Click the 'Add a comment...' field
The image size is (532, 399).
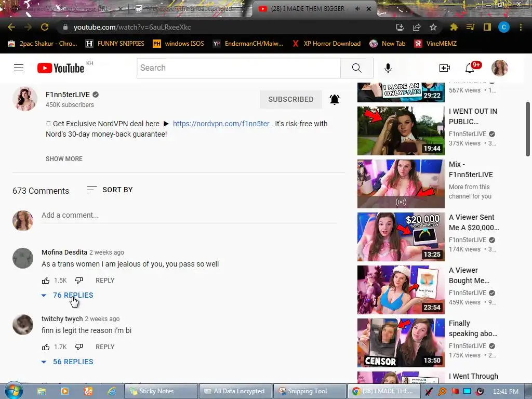tap(189, 216)
